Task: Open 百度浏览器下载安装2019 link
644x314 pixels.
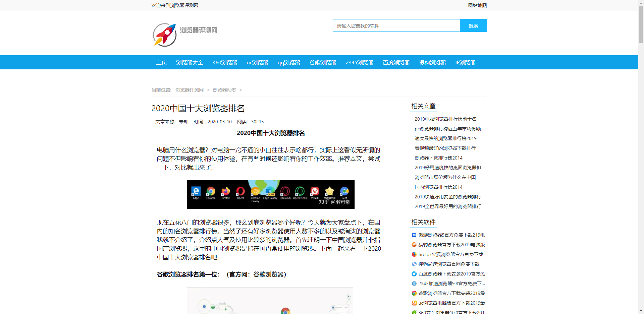Action: click(x=451, y=274)
